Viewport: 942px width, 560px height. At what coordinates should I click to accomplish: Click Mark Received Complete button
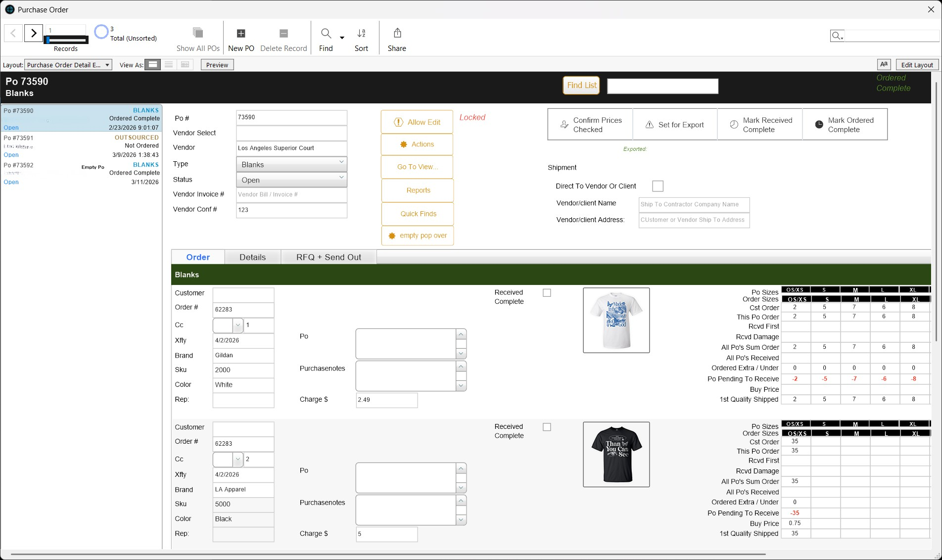760,125
